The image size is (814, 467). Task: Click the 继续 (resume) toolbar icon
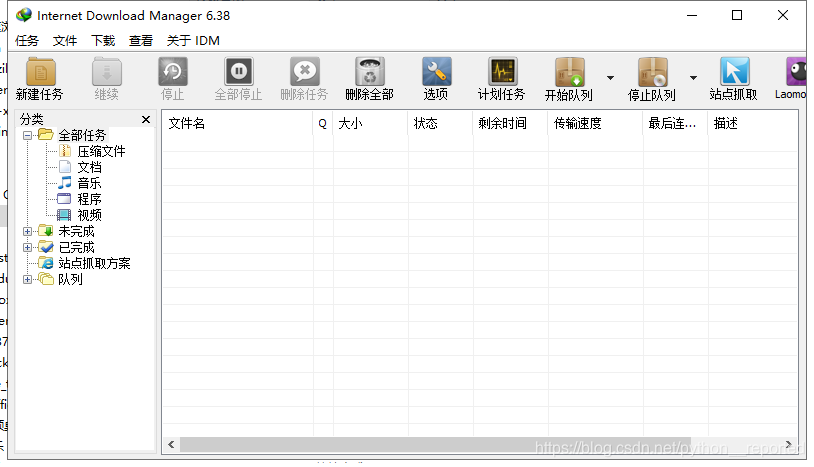coord(106,72)
